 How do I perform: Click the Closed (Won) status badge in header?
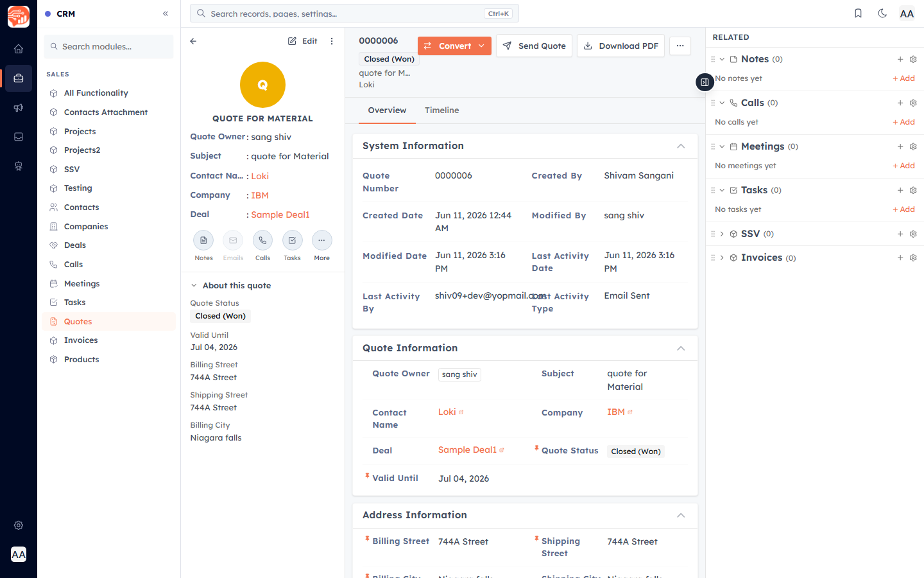pos(389,59)
